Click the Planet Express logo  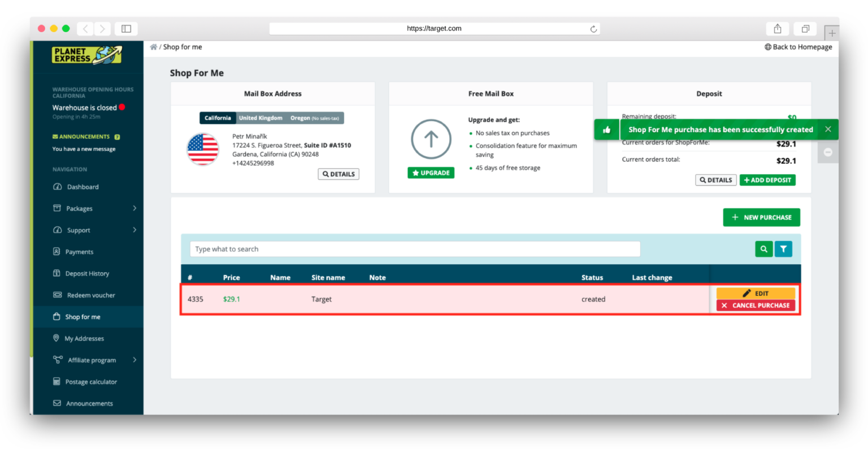pyautogui.click(x=87, y=55)
